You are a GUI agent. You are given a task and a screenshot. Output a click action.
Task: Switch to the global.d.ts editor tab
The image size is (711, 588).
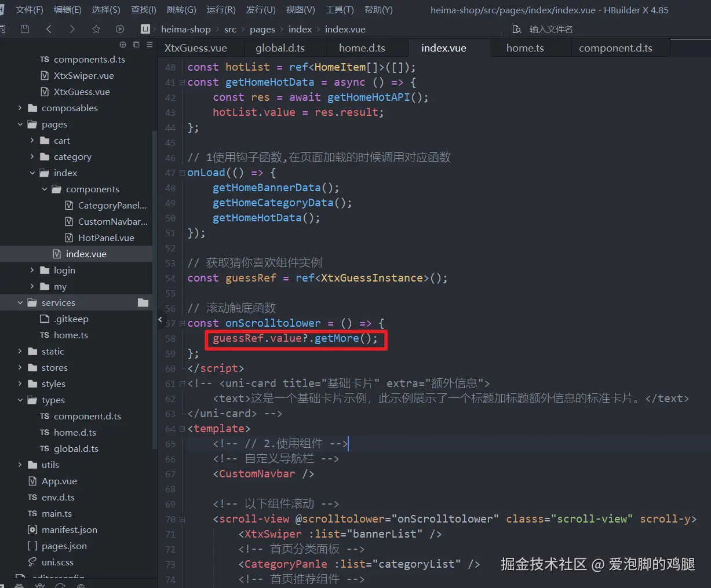click(x=280, y=48)
